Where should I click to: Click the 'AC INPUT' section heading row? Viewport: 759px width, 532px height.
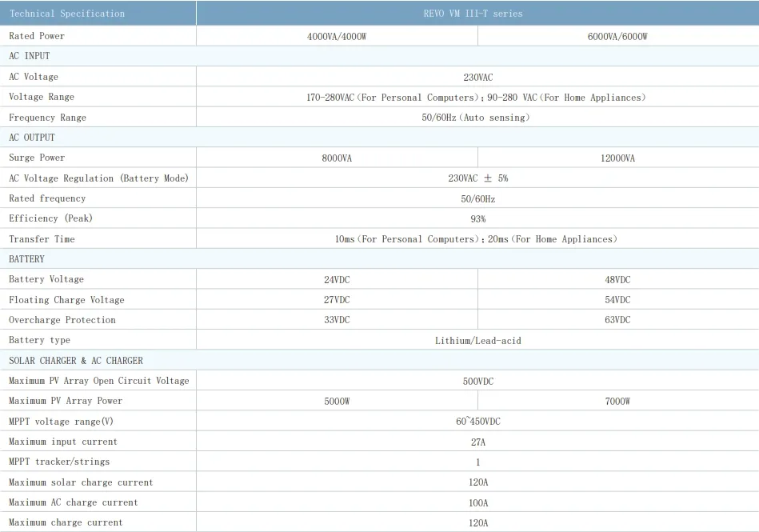pyautogui.click(x=30, y=56)
